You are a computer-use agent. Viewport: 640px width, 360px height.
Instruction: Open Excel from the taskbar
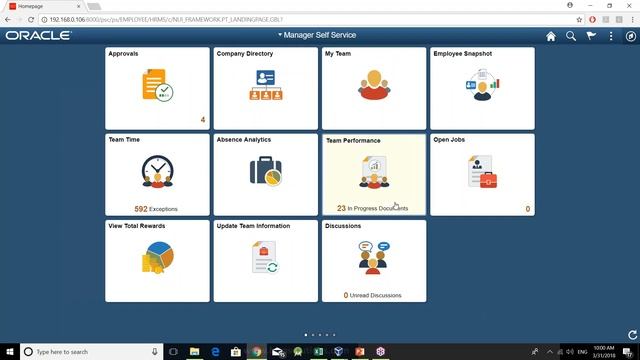(318, 351)
